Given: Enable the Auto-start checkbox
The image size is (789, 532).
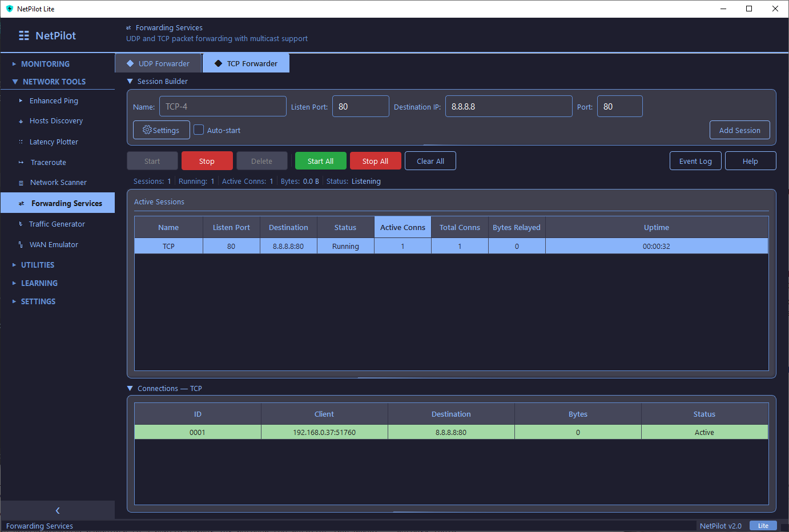Looking at the screenshot, I should (199, 130).
